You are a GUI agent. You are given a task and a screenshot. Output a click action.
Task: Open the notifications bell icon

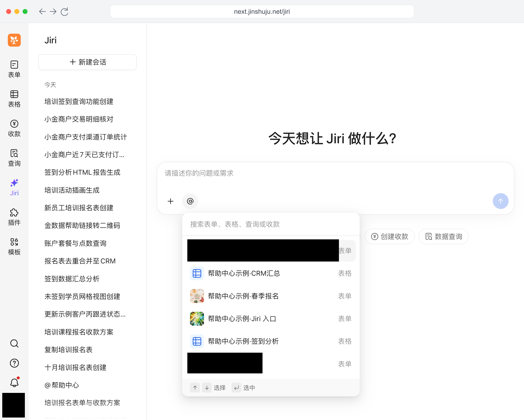pyautogui.click(x=14, y=383)
